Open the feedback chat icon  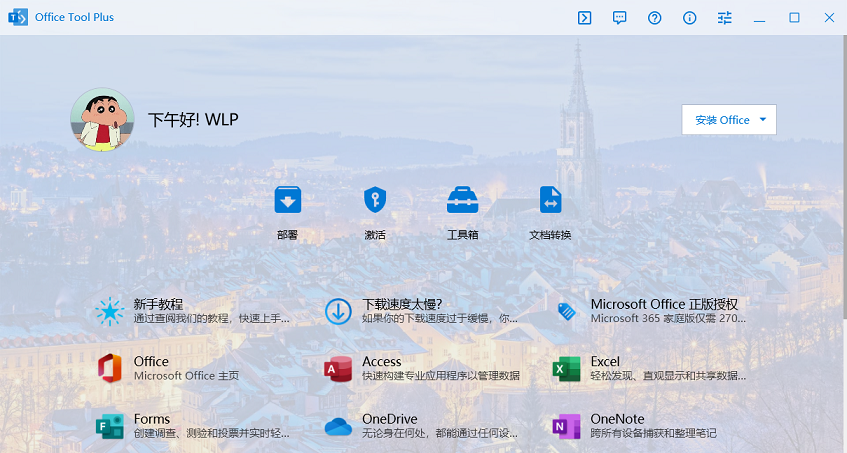(x=620, y=18)
